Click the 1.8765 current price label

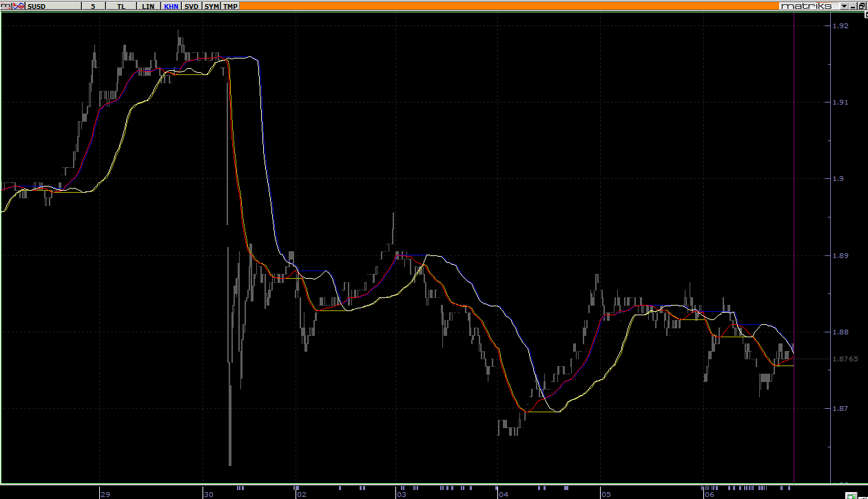(845, 359)
